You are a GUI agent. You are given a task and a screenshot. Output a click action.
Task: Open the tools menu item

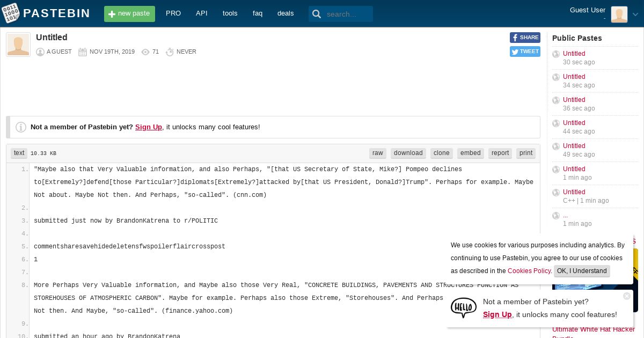[230, 13]
